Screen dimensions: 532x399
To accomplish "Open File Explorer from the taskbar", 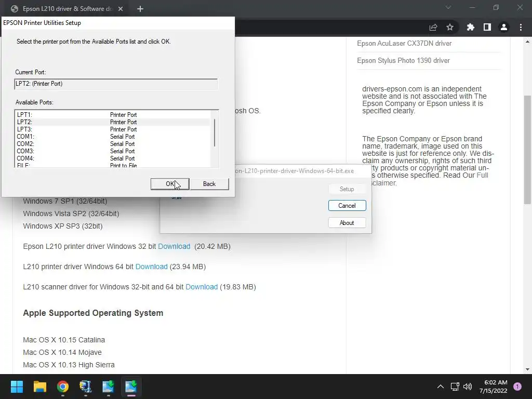I will (39, 387).
